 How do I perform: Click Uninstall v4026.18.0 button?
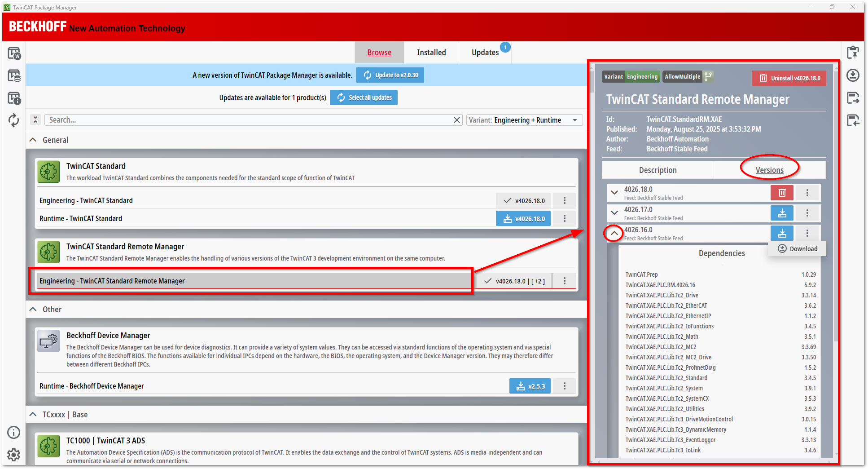789,78
